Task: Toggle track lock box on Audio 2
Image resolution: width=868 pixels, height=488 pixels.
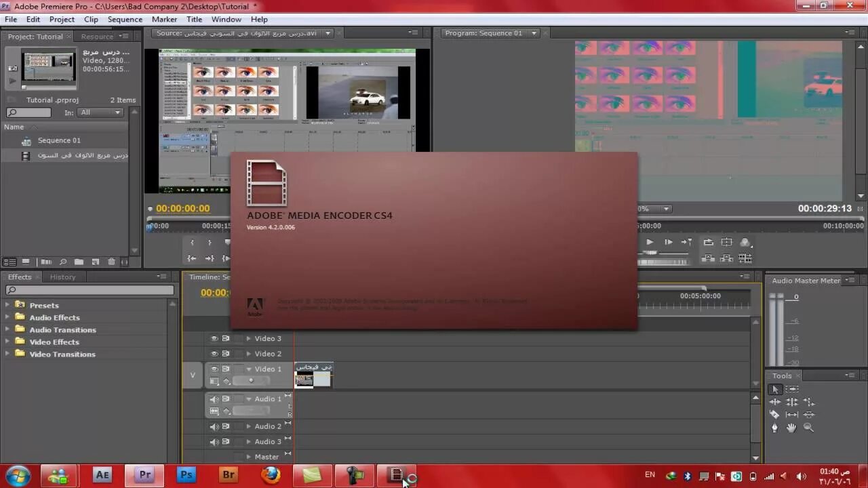Action: coord(238,426)
